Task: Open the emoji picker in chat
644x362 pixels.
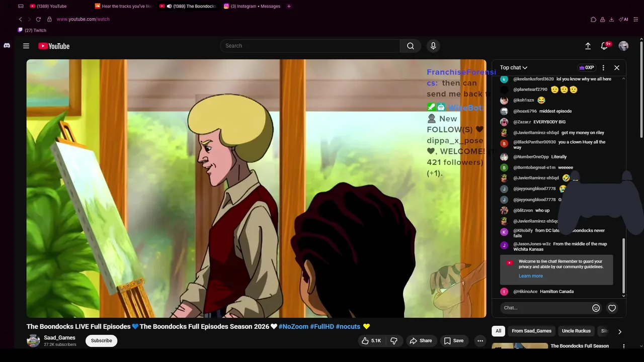Action: click(x=596, y=308)
